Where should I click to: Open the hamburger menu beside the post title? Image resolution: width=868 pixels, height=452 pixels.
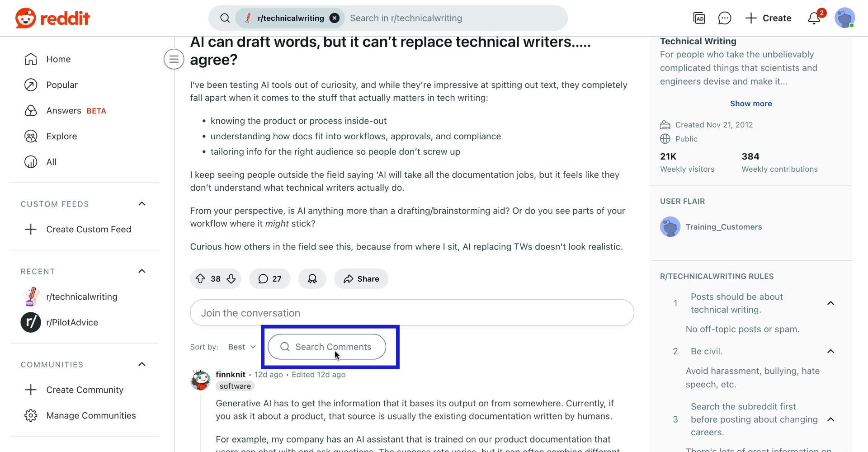pyautogui.click(x=174, y=59)
